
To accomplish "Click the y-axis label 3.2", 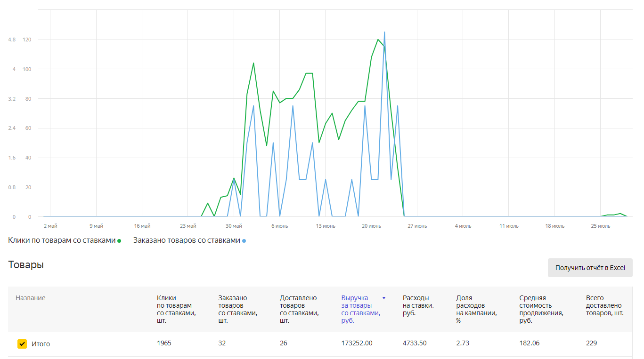I will 12,99.
